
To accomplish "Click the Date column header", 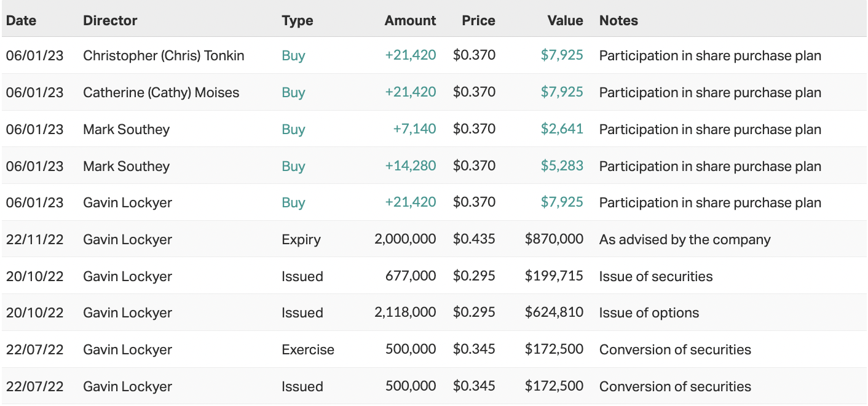I will pos(21,20).
